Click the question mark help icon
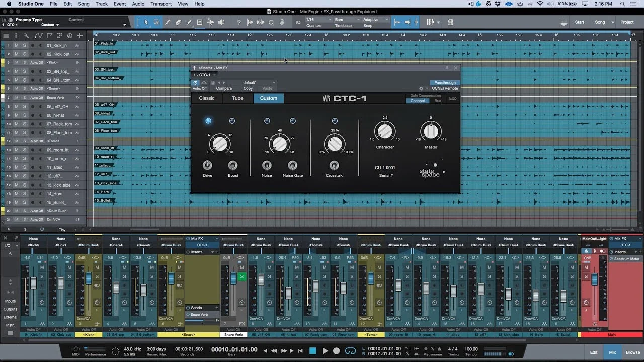The image size is (644, 362). coord(239,22)
